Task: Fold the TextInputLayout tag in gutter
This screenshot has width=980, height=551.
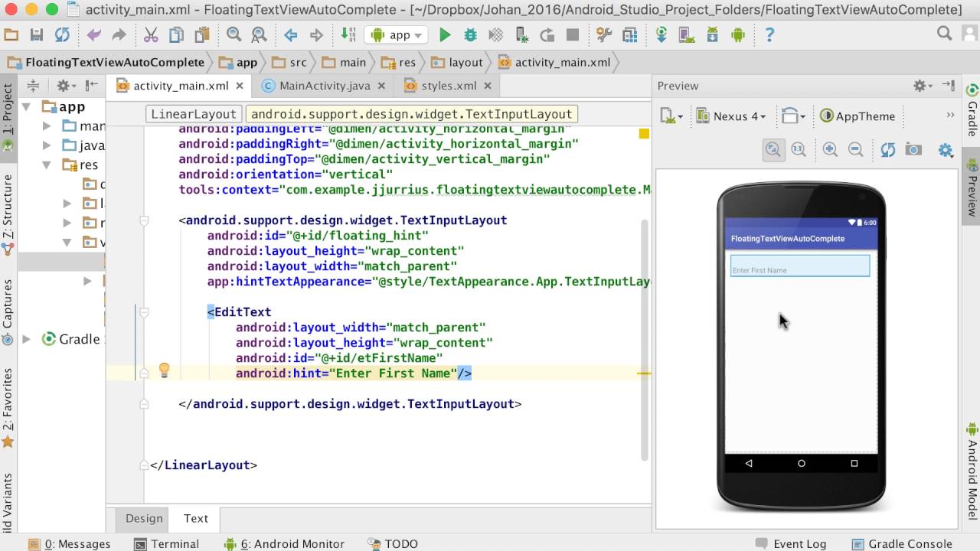Action: tap(144, 220)
